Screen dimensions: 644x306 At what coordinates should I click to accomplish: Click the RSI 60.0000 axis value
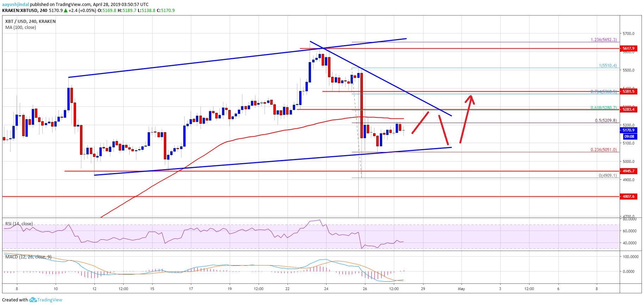click(630, 231)
